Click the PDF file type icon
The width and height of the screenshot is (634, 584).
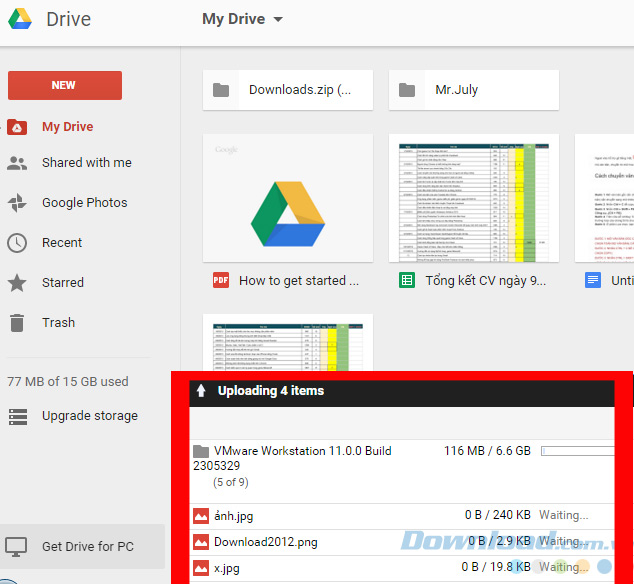221,280
